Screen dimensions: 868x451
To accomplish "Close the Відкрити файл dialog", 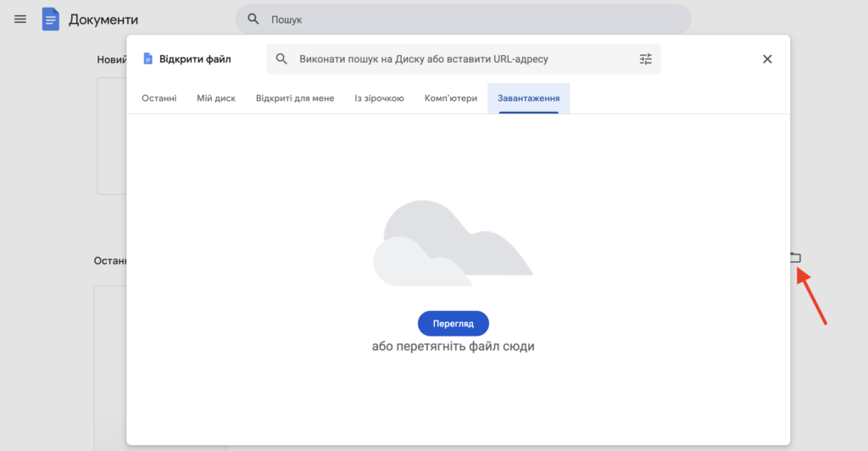I will point(767,59).
